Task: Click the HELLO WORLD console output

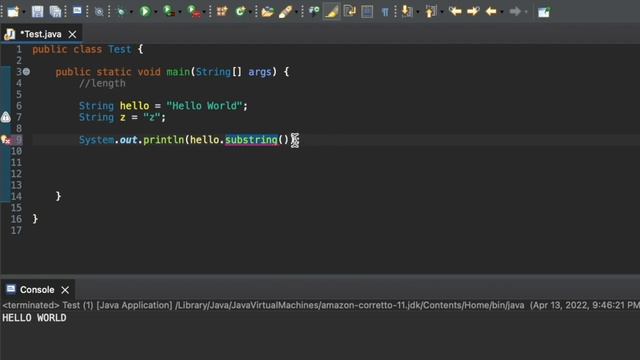Action: [34, 318]
